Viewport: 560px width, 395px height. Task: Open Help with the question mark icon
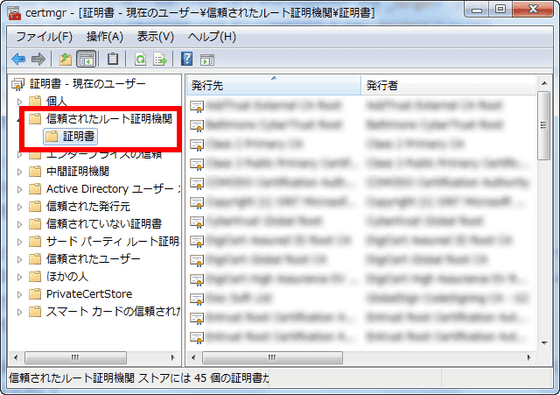[x=187, y=59]
